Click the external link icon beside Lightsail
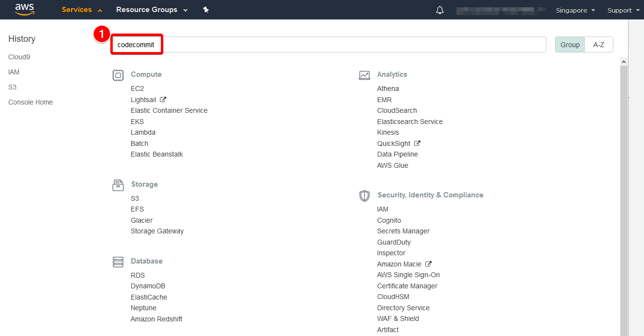644x336 pixels. point(163,100)
